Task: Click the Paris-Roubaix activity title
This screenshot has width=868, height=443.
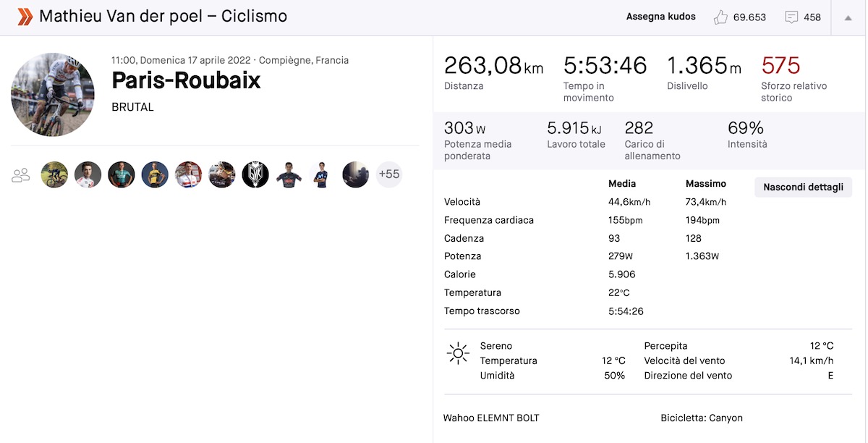Action: (186, 80)
